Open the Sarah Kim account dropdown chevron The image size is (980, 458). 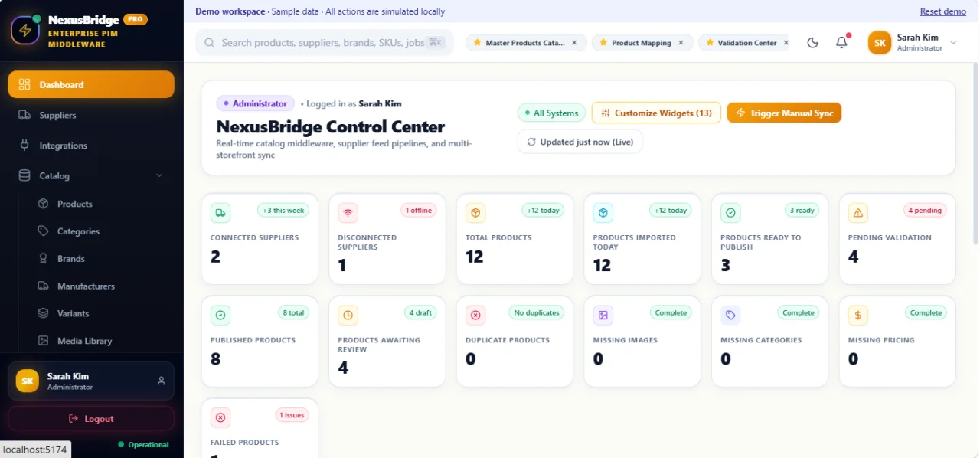click(x=953, y=43)
